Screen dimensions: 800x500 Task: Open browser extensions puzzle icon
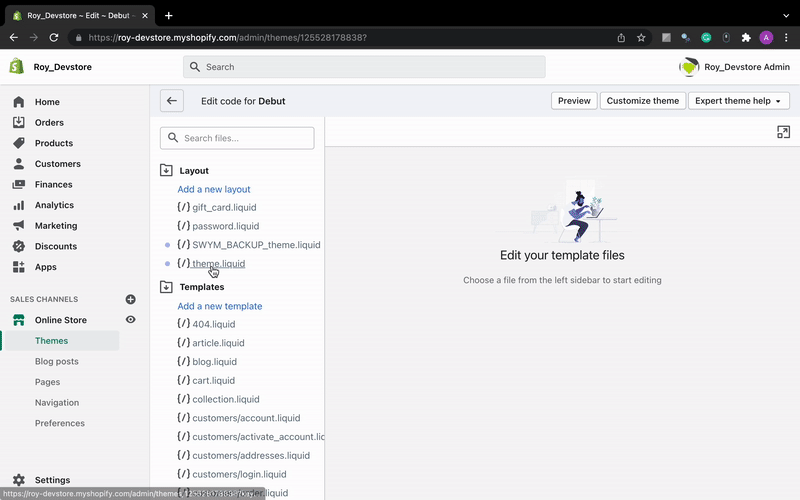(746, 38)
